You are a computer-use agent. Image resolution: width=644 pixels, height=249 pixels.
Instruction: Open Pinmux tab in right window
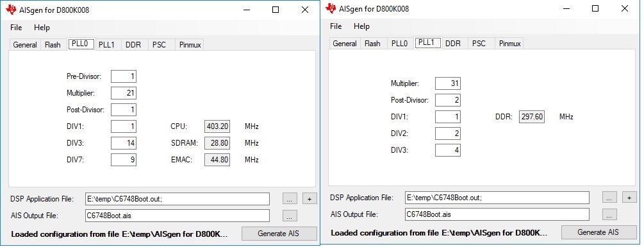[509, 43]
